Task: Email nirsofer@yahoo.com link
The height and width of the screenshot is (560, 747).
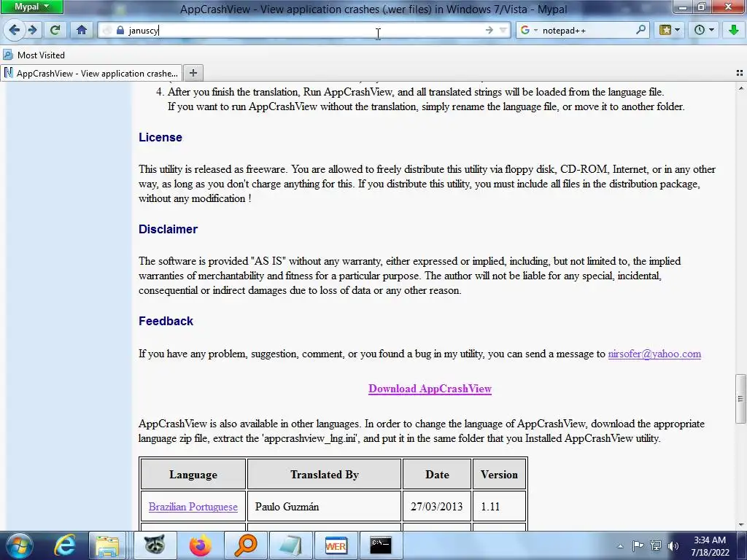Action: point(654,354)
